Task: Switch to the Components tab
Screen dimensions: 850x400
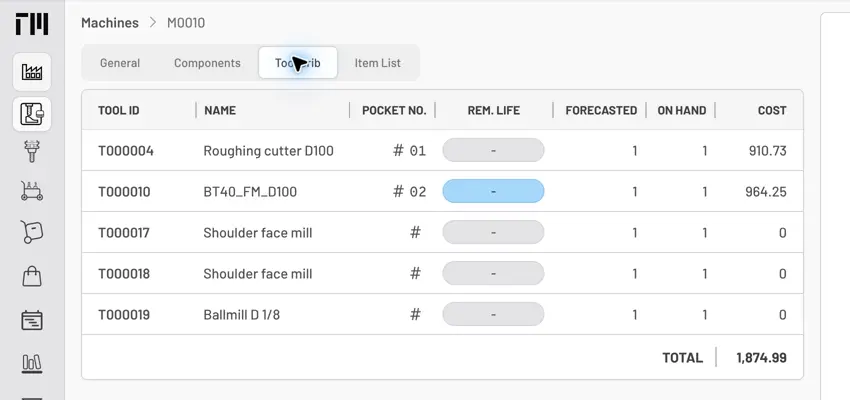Action: 207,63
